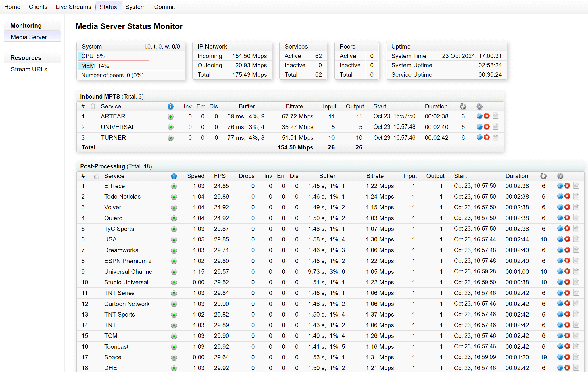Image resolution: width=588 pixels, height=372 pixels.
Task: Click the lock icon in Inbound MPTS header
Action: click(93, 106)
